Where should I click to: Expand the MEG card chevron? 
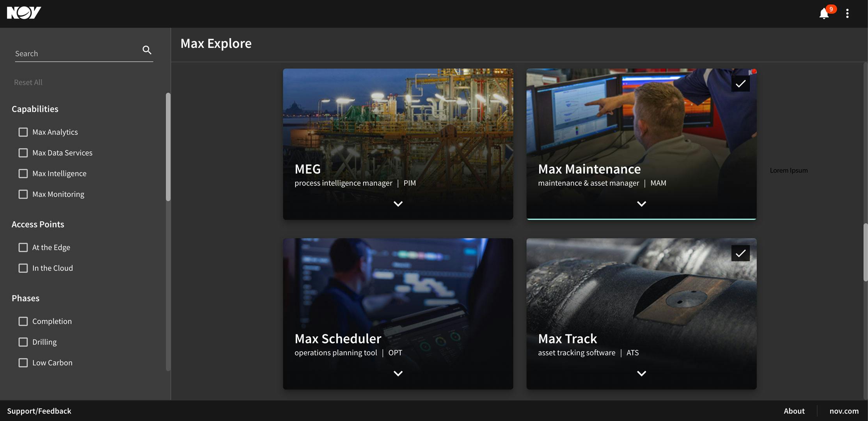pyautogui.click(x=398, y=204)
